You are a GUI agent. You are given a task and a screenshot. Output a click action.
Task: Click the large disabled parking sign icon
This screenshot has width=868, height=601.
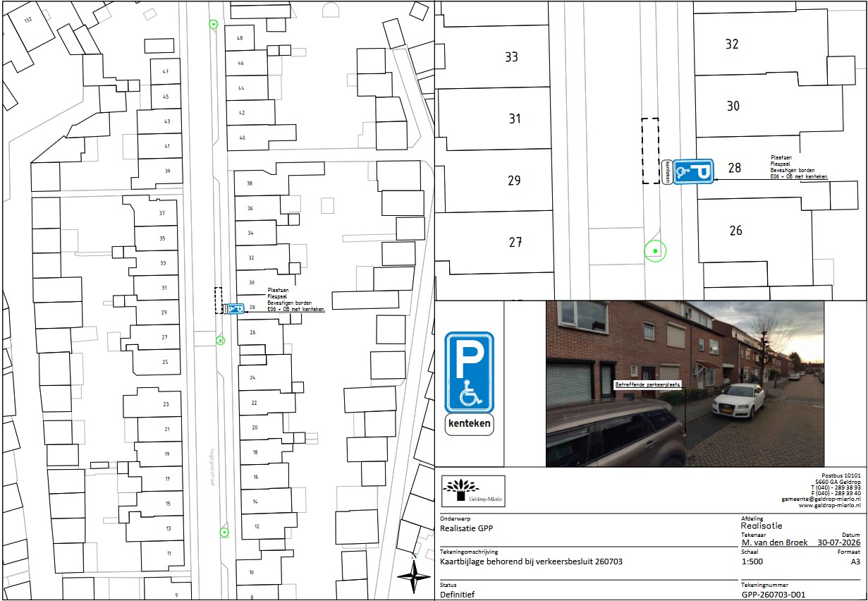(x=469, y=372)
